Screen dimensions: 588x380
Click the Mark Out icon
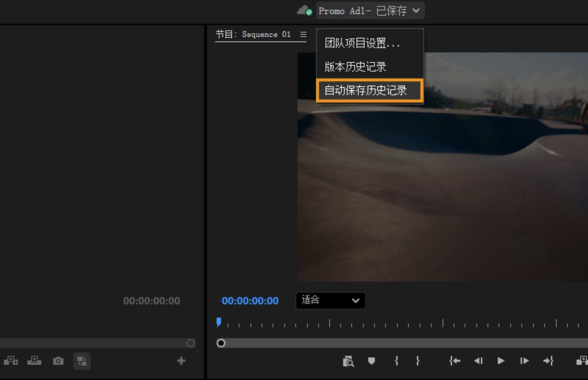(417, 361)
